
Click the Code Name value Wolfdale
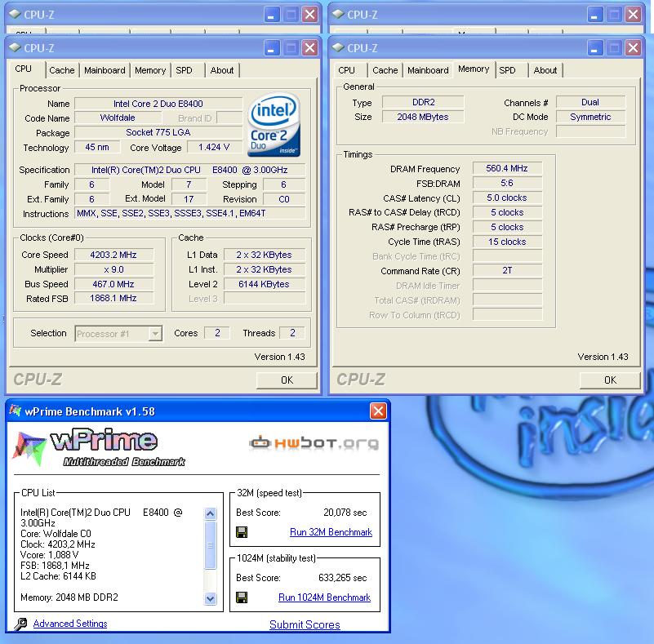point(118,118)
